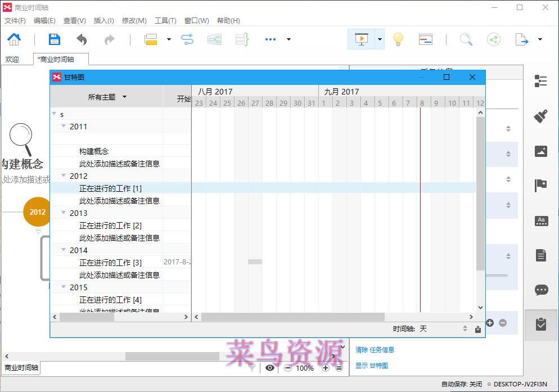Open the Search magnifier tool
The height and width of the screenshot is (392, 559).
(x=466, y=39)
